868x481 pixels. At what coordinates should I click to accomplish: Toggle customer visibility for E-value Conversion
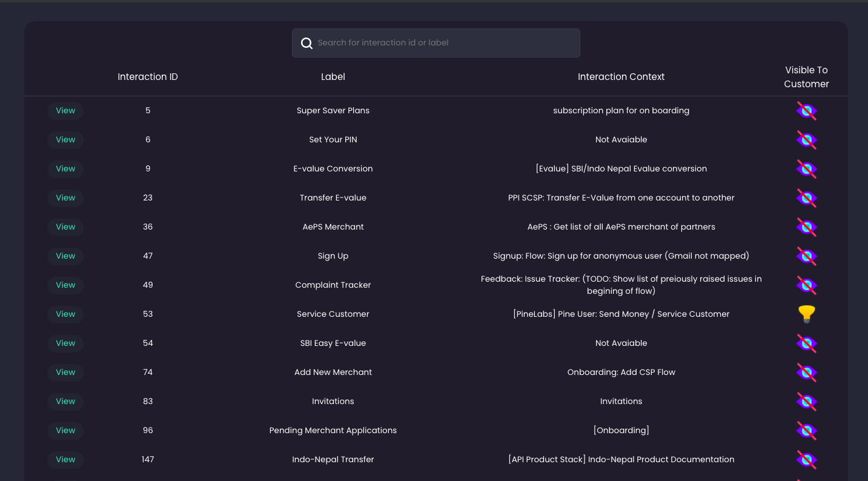click(x=806, y=169)
